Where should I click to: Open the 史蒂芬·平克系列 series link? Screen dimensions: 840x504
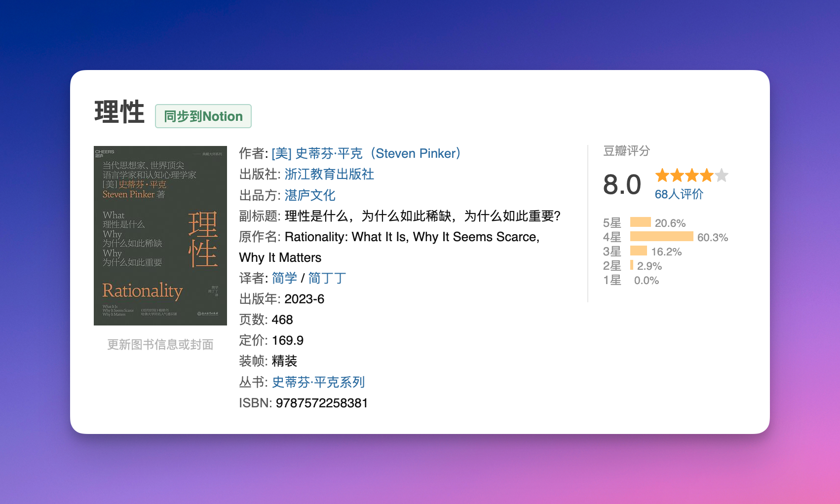point(318,382)
